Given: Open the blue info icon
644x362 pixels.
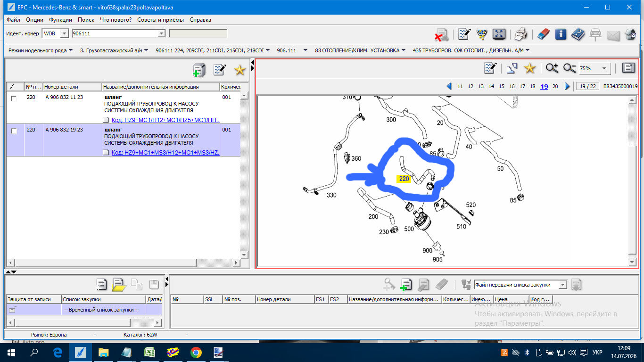Looking at the screenshot, I should (x=561, y=34).
